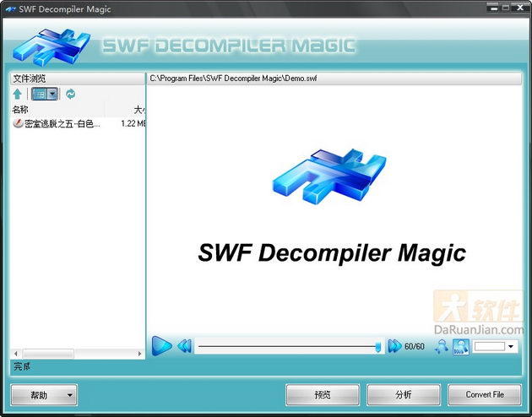Screen dimensions: 532x417
Task: Click the 名称 column header
Action: tap(20, 110)
